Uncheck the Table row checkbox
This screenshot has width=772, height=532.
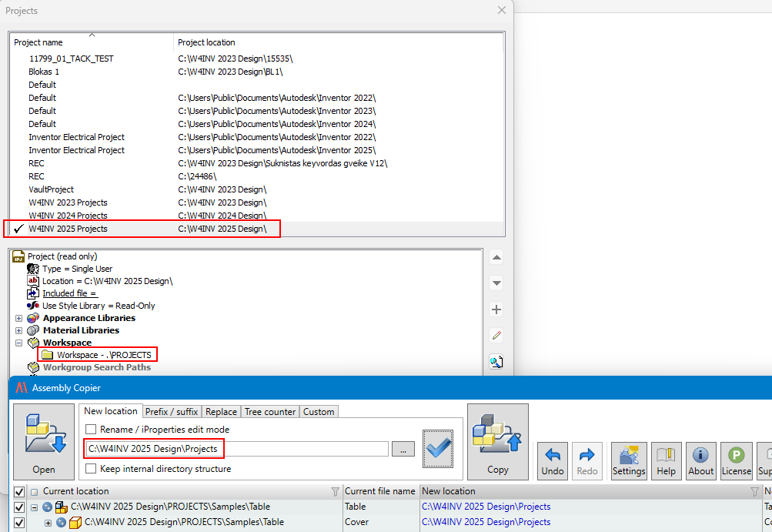point(19,507)
